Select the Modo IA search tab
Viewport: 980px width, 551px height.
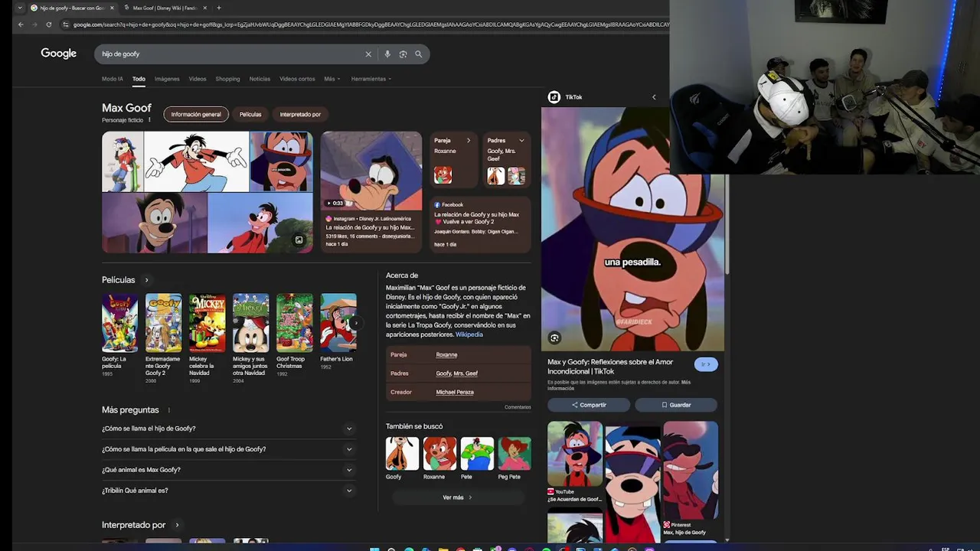click(113, 79)
